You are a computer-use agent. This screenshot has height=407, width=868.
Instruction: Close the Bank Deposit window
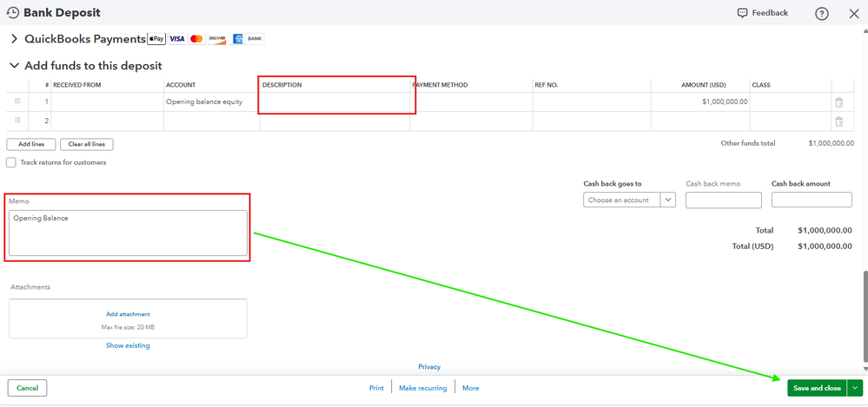[853, 14]
